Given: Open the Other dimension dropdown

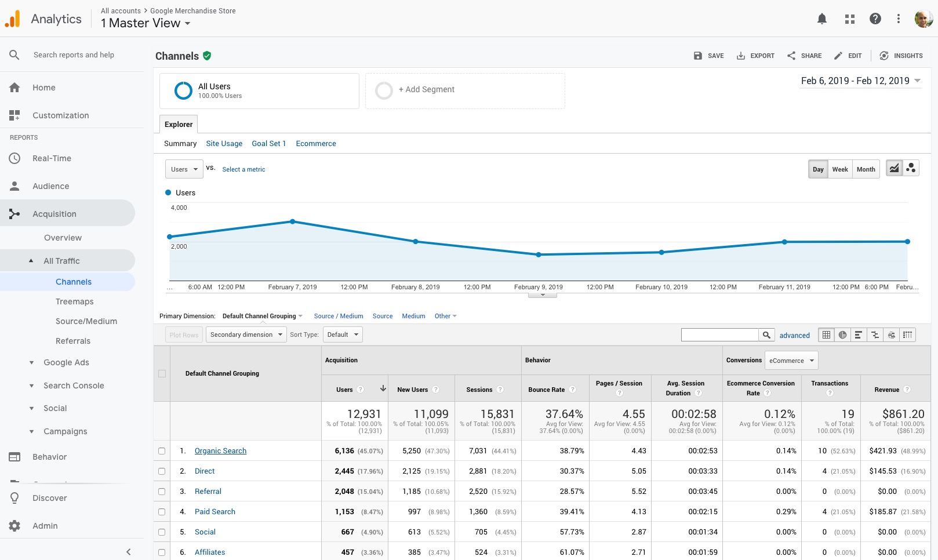Looking at the screenshot, I should click(446, 316).
